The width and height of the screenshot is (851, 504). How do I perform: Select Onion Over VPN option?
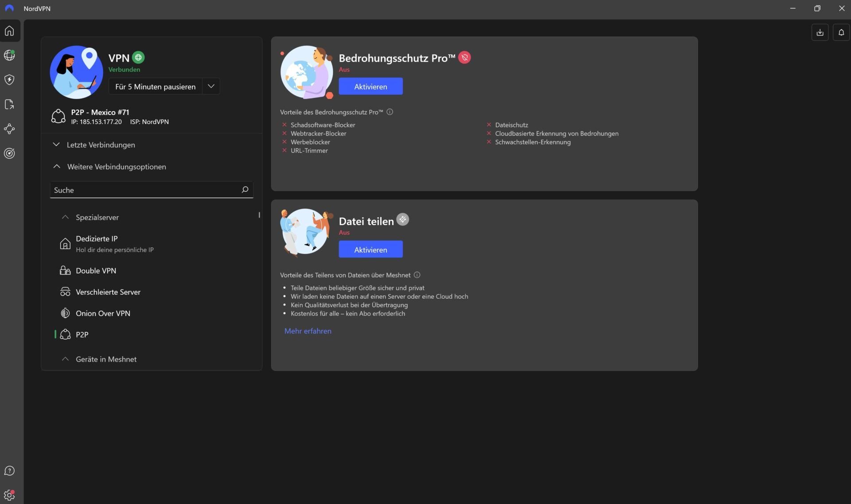[x=152, y=313]
